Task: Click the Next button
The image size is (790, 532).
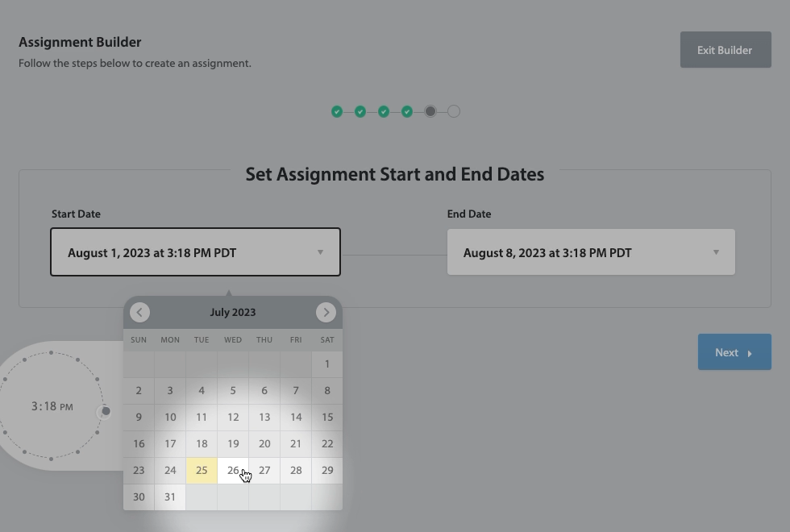Action: (734, 352)
